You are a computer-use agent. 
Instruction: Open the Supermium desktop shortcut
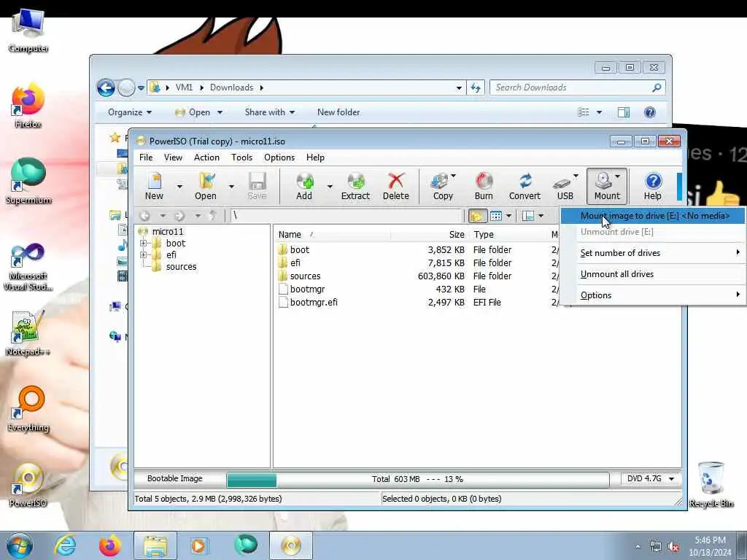click(x=28, y=181)
